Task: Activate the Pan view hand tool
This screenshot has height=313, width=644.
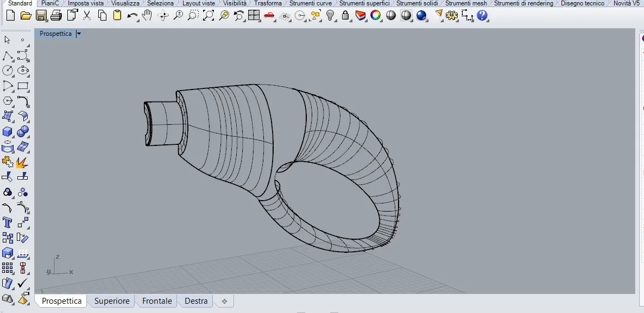Action: coord(147,16)
